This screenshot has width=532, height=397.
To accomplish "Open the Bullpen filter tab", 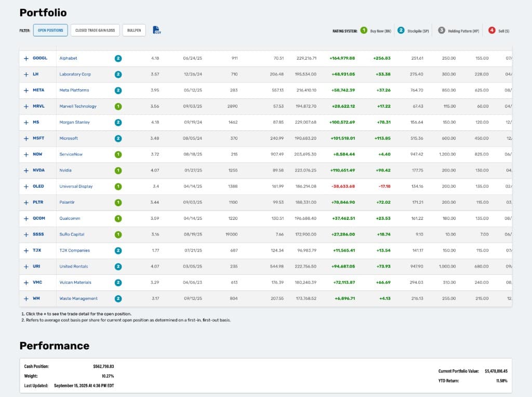I will [x=134, y=30].
